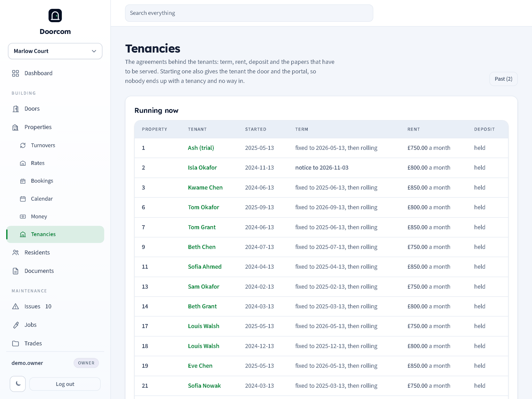The image size is (532, 399).
Task: Click the Running now heading
Action: pyautogui.click(x=156, y=111)
